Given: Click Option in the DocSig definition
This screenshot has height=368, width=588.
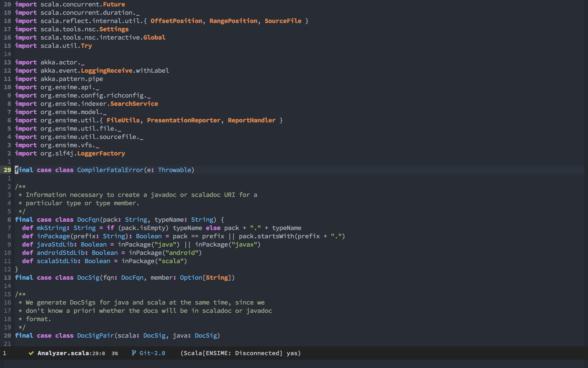Looking at the screenshot, I should [x=191, y=277].
